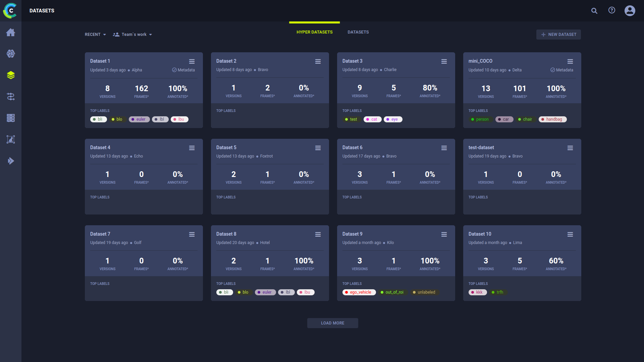The width and height of the screenshot is (644, 362).
Task: Open the Applications arrow sidebar icon
Action: (x=11, y=161)
